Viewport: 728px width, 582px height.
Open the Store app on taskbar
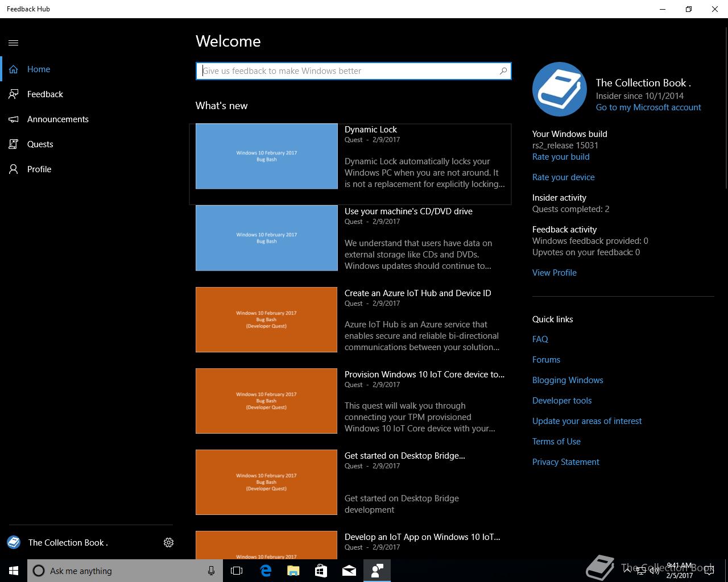[x=321, y=571]
